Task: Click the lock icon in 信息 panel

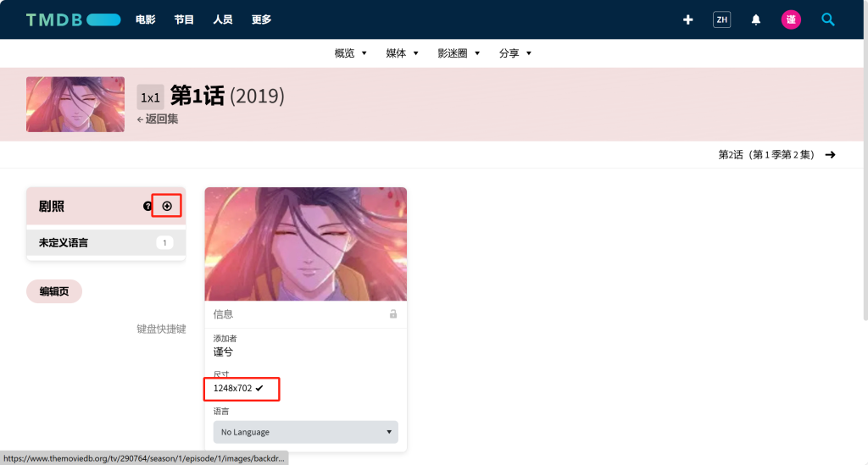Action: 393,314
